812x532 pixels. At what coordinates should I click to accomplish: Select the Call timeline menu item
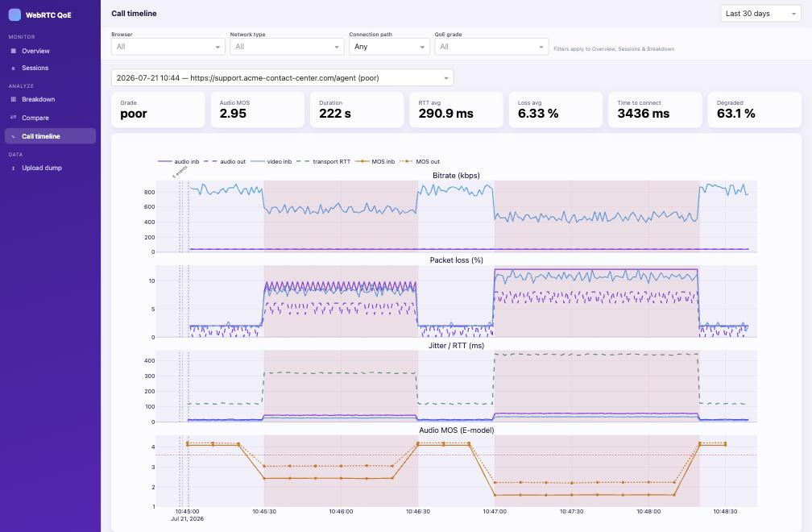(x=50, y=136)
